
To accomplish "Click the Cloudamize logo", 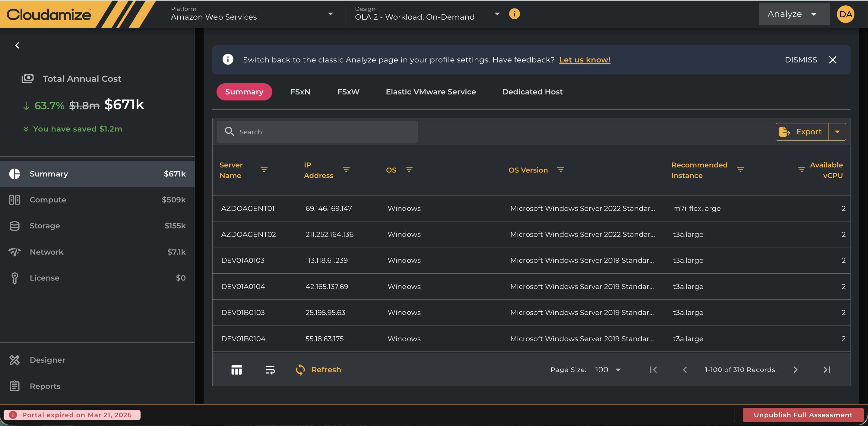I will click(x=49, y=14).
